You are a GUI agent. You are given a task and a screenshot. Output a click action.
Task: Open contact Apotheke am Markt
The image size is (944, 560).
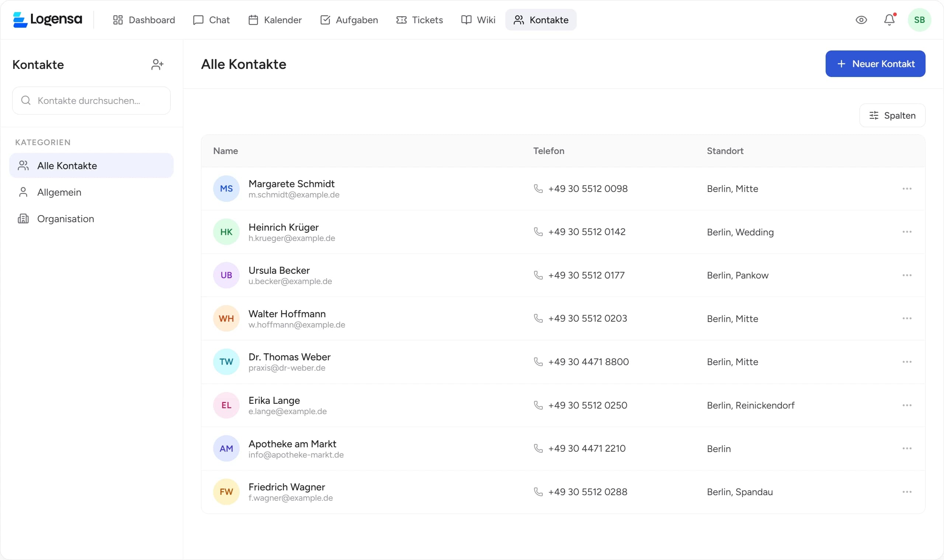click(292, 444)
